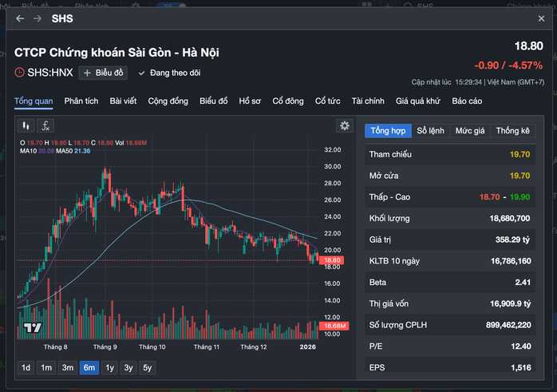
Task: Open chart settings gear icon
Action: pyautogui.click(x=344, y=125)
